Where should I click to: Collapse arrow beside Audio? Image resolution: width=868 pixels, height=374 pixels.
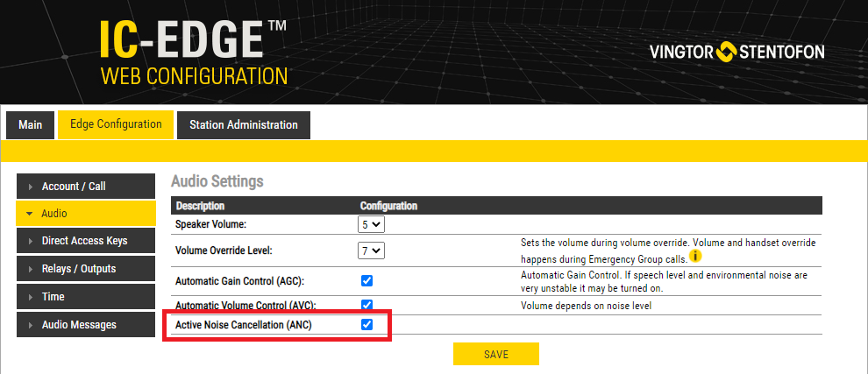click(x=30, y=214)
